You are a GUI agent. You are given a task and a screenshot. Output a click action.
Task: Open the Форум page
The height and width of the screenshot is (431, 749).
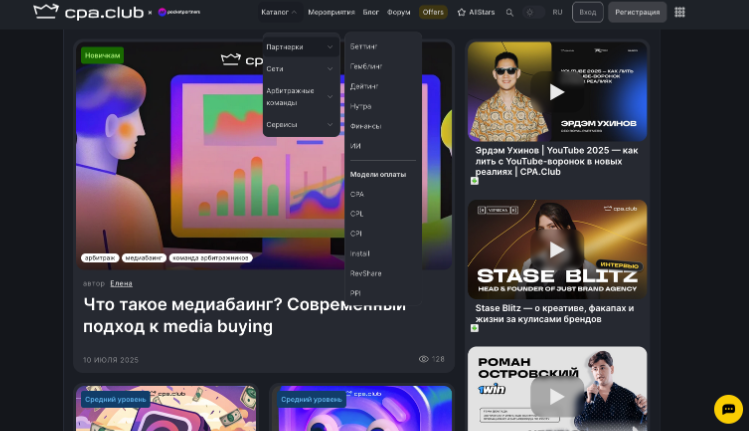[398, 12]
